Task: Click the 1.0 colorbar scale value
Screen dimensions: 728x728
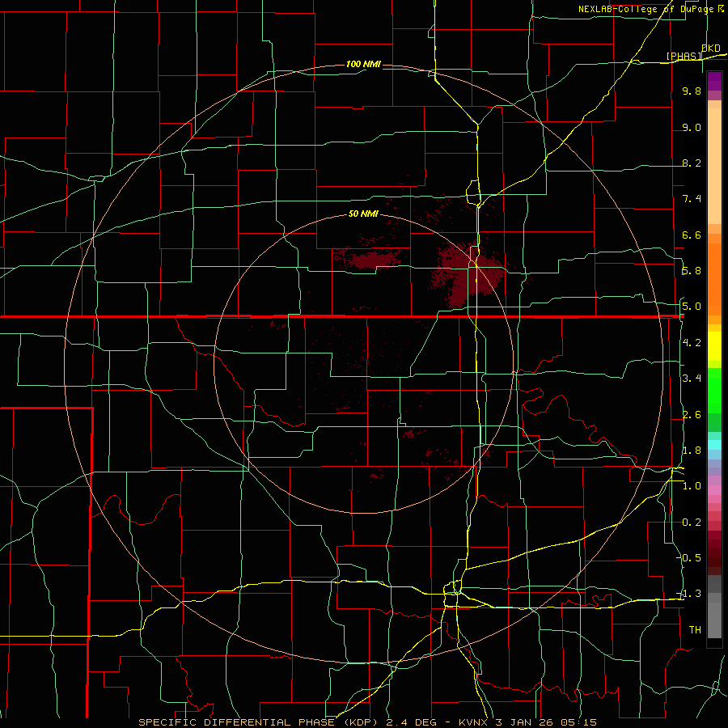Action: pyautogui.click(x=692, y=486)
